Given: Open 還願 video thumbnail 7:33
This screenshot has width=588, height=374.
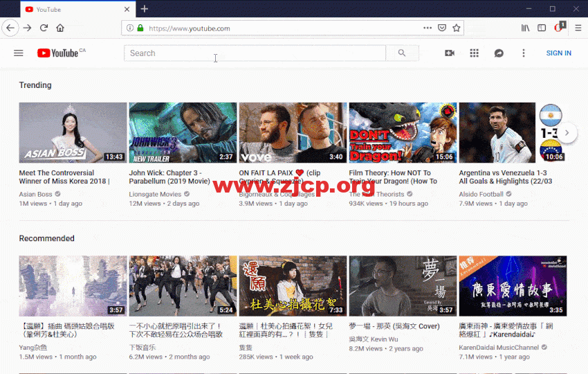Looking at the screenshot, I should pyautogui.click(x=293, y=286).
